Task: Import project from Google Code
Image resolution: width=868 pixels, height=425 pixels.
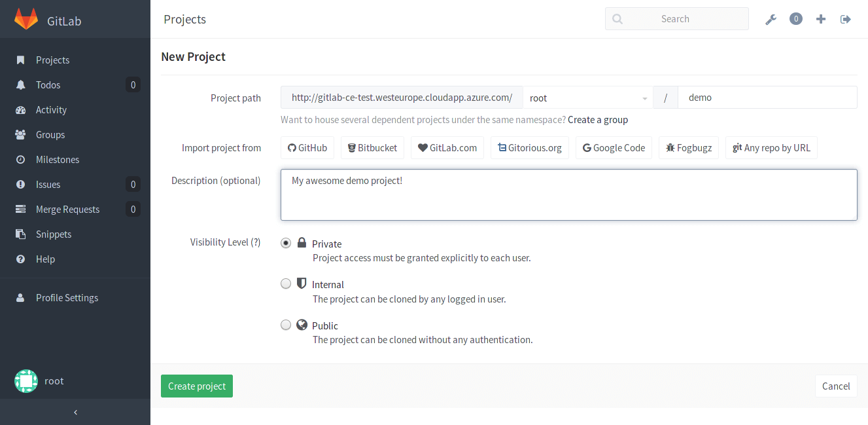Action: tap(614, 147)
